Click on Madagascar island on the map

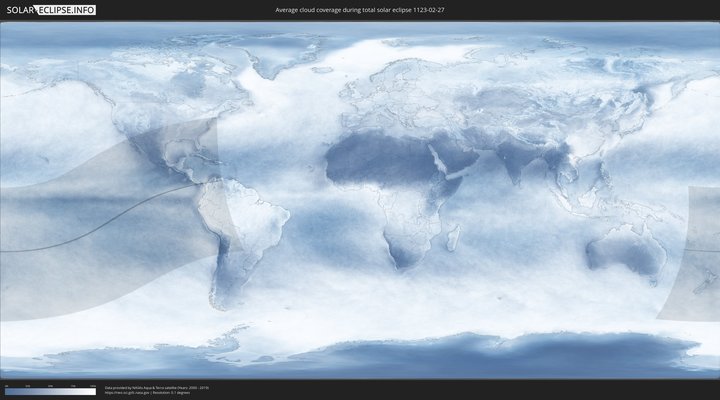point(453,240)
